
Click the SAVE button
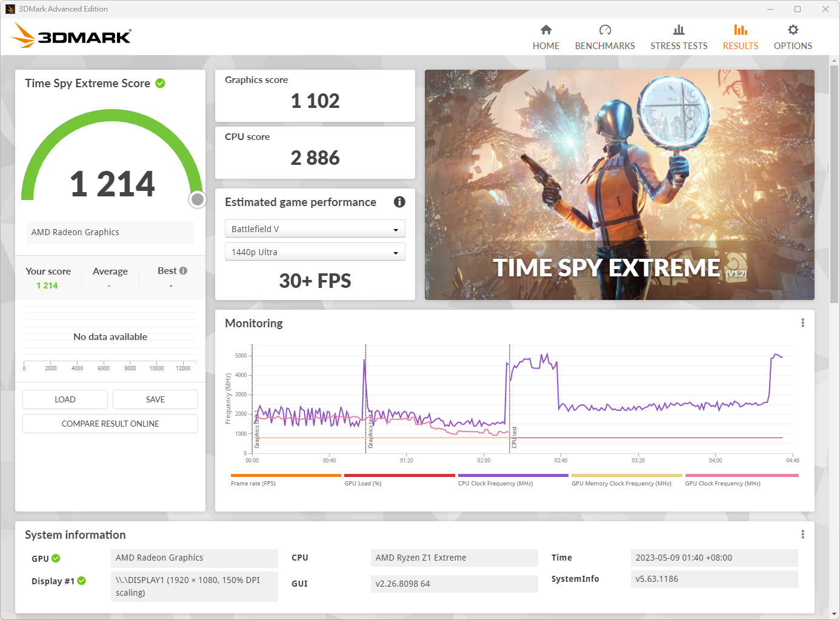click(x=155, y=399)
